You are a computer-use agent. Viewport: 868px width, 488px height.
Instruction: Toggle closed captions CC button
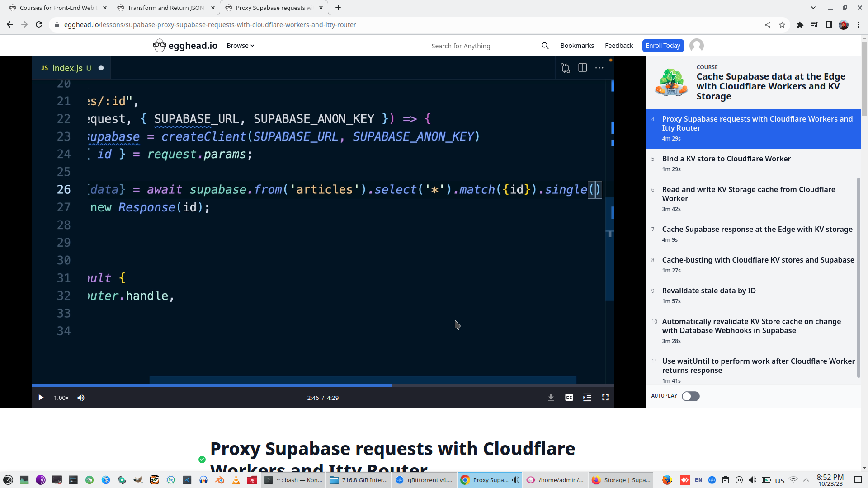(x=569, y=398)
